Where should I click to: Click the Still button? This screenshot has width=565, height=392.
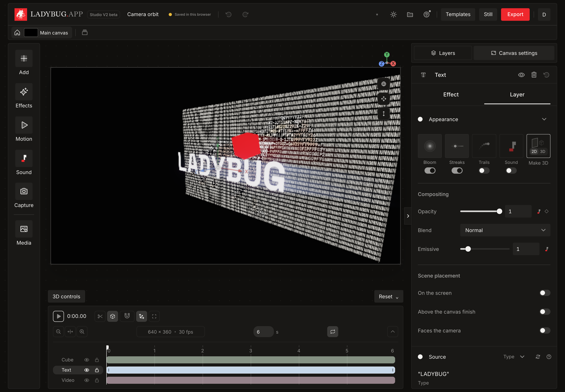click(488, 15)
